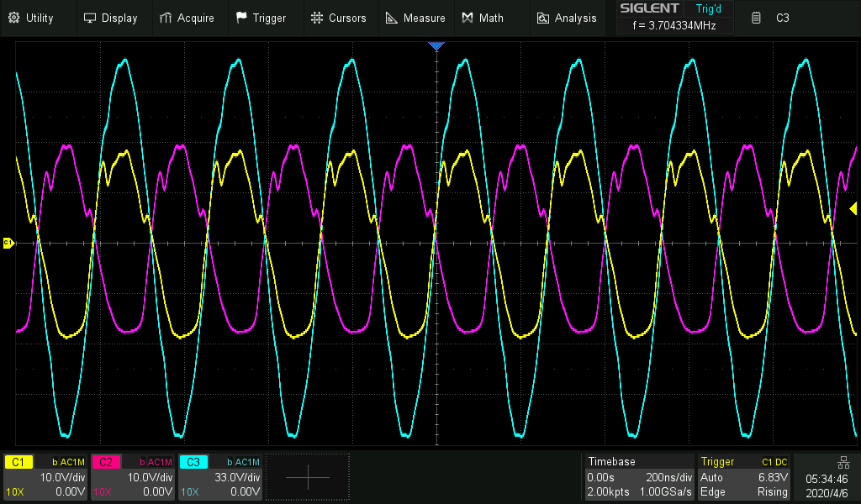Screen dimensions: 861x504
Task: Click the Display monitor icon
Action: click(x=89, y=18)
